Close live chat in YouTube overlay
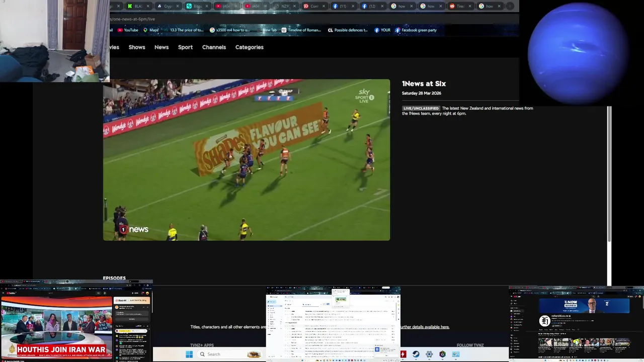The height and width of the screenshot is (362, 644). [x=147, y=326]
